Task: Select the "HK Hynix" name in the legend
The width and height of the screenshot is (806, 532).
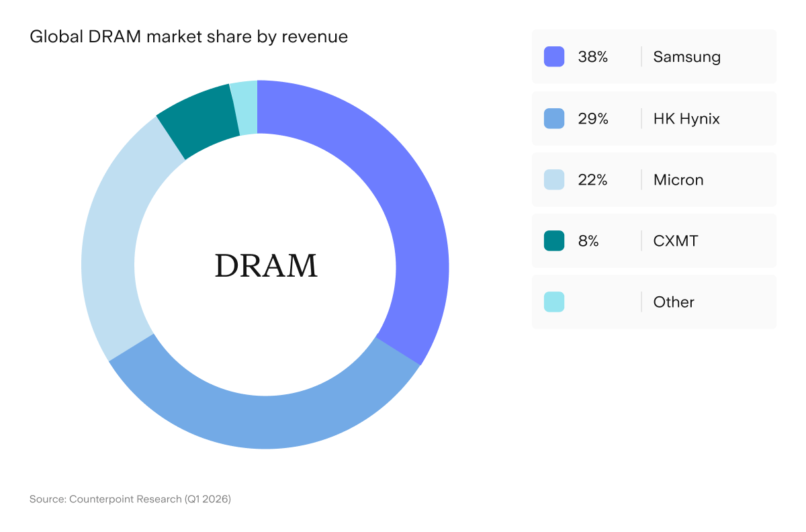Action: 686,119
